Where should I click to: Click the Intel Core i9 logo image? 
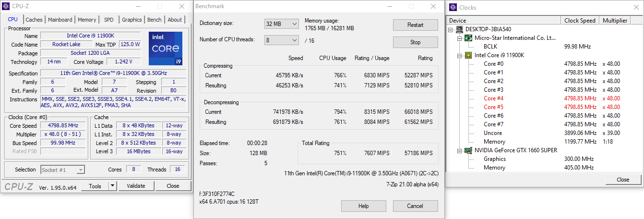coord(165,49)
